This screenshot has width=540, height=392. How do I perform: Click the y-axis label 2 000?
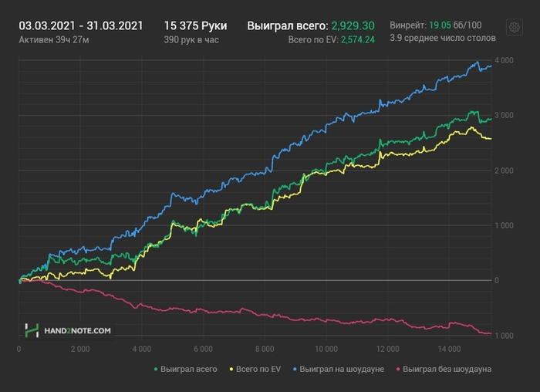pos(504,171)
